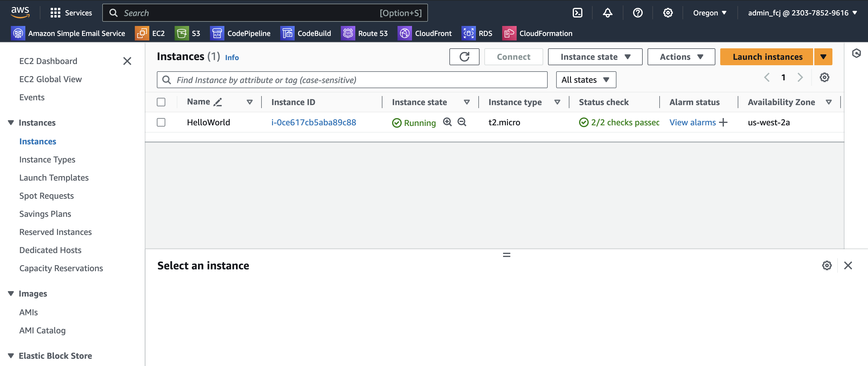868x366 pixels.
Task: Open the RDS shortcut
Action: (477, 33)
